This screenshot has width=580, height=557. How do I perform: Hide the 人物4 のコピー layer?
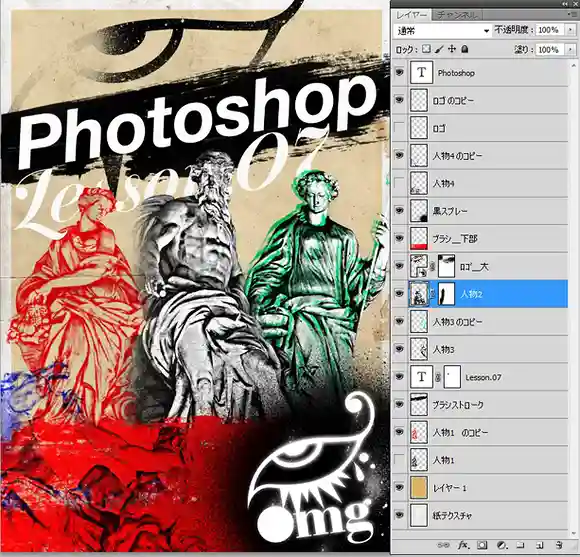(x=399, y=155)
